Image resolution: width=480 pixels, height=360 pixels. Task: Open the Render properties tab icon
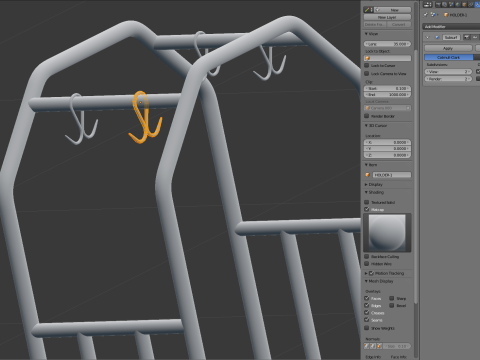438,5
